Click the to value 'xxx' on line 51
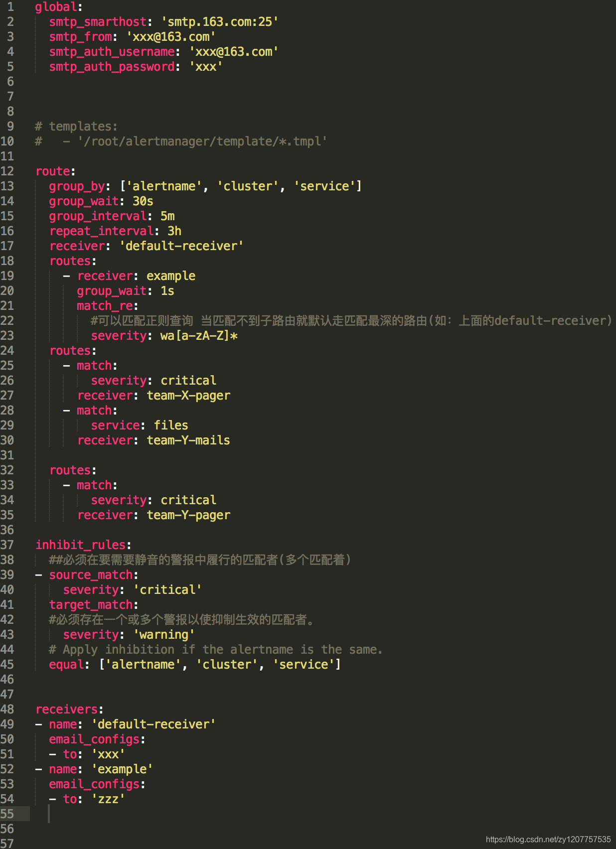 coord(108,754)
